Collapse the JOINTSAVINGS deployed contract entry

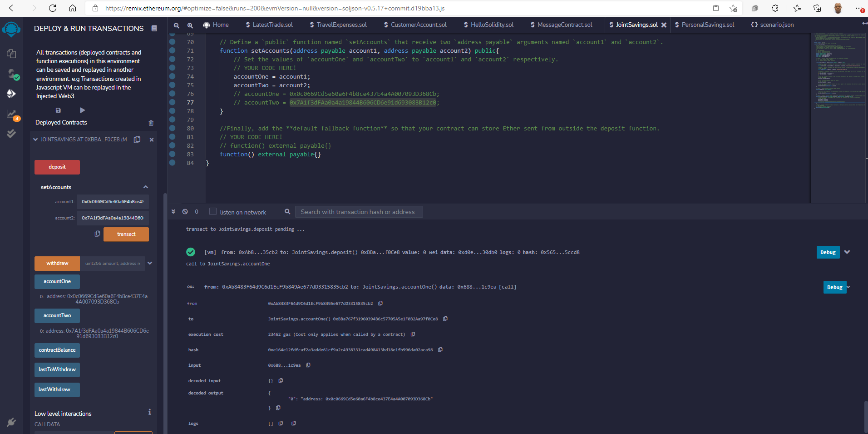[x=35, y=140]
